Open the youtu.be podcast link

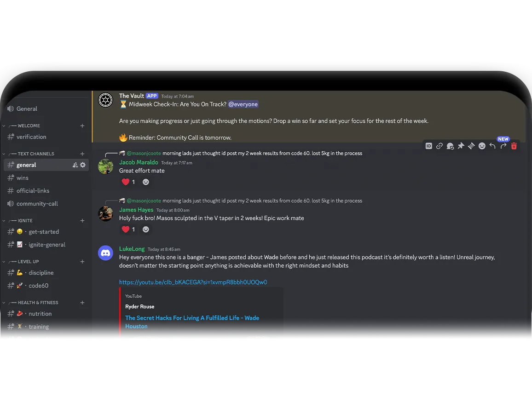pos(193,282)
